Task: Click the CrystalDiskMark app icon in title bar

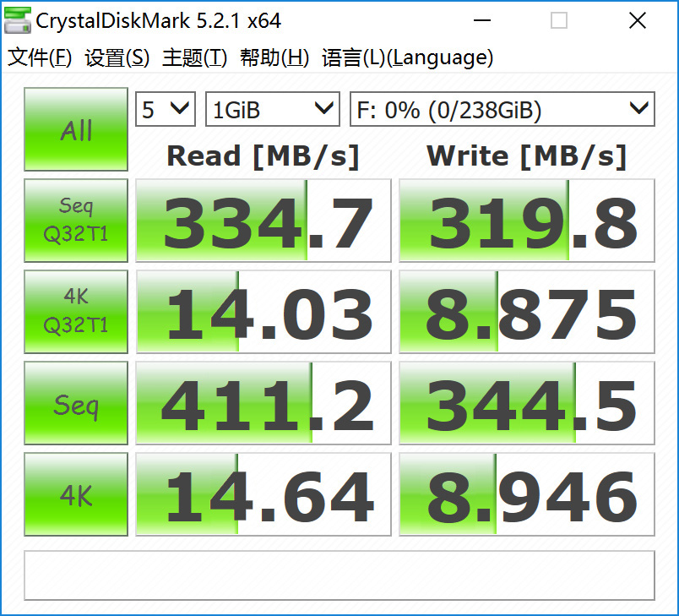Action: [19, 20]
